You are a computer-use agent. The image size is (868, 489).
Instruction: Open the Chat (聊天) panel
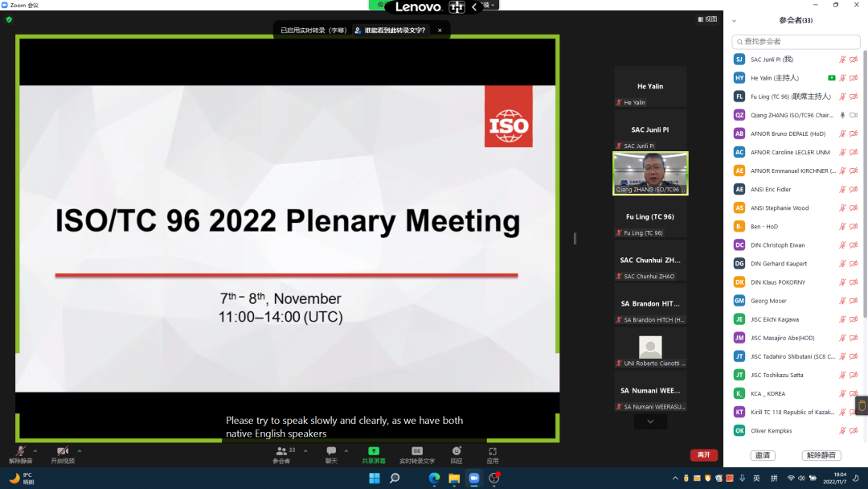(331, 452)
